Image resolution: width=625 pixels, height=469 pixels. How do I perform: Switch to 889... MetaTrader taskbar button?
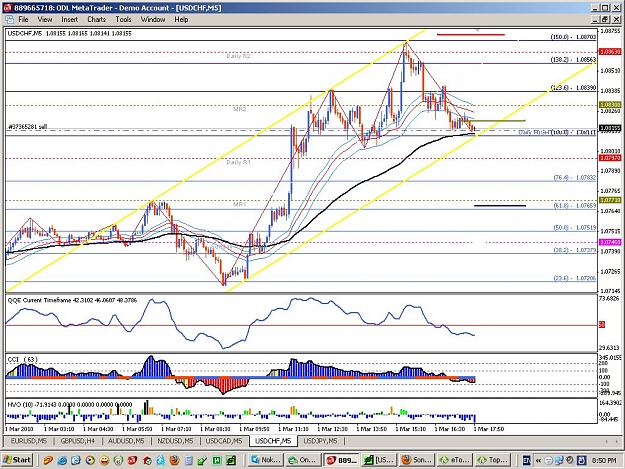(341, 460)
